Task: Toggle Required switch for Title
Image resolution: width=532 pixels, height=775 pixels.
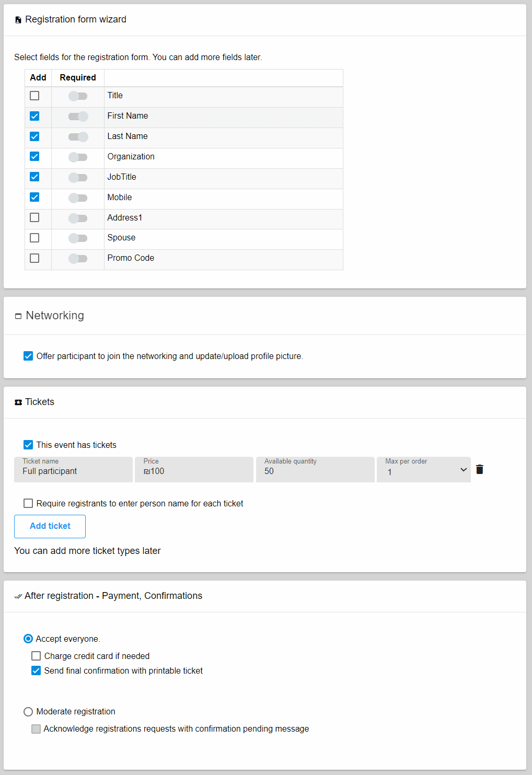Action: (78, 96)
